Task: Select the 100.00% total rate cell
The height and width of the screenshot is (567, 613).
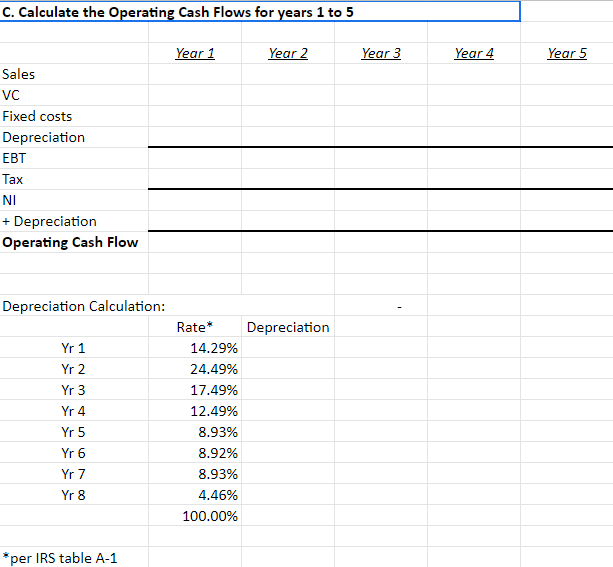Action: [x=195, y=517]
